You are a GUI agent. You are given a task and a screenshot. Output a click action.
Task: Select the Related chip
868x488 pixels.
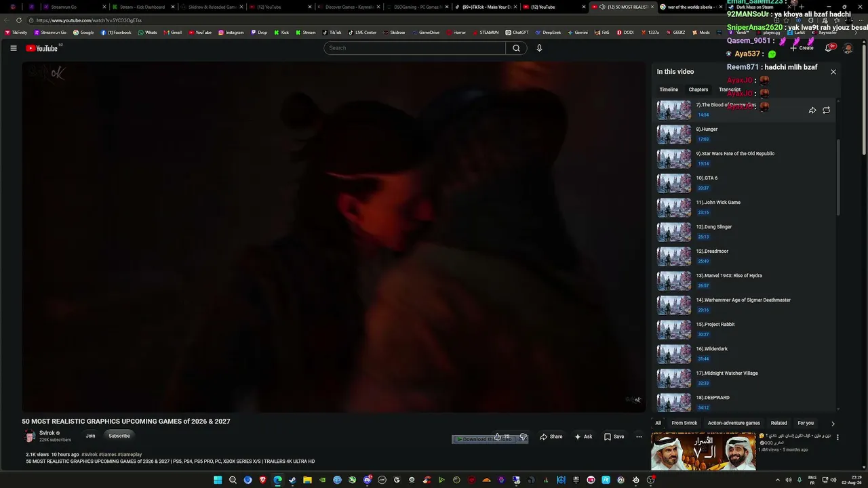point(779,424)
